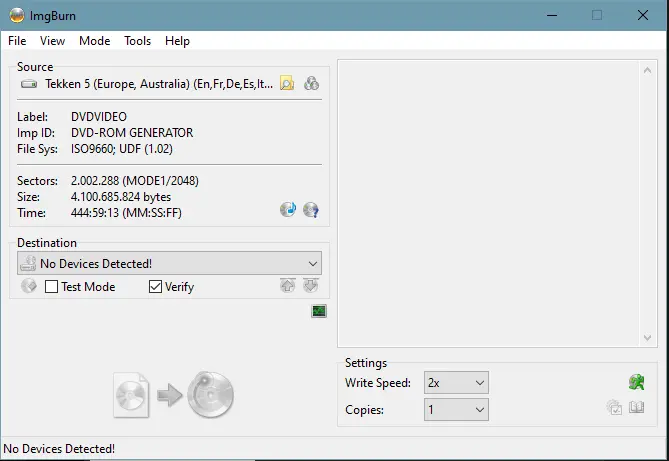Open the Help menu
The height and width of the screenshot is (461, 669).
[177, 41]
